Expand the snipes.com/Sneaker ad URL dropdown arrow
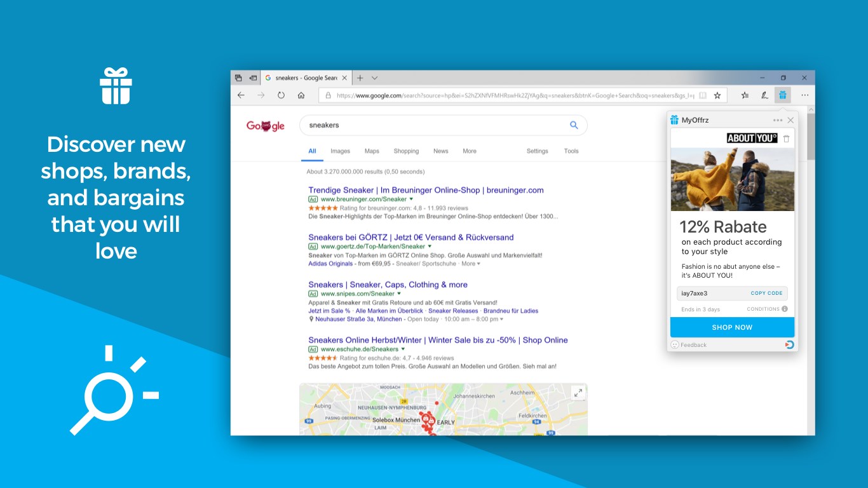The height and width of the screenshot is (488, 868). click(x=399, y=294)
